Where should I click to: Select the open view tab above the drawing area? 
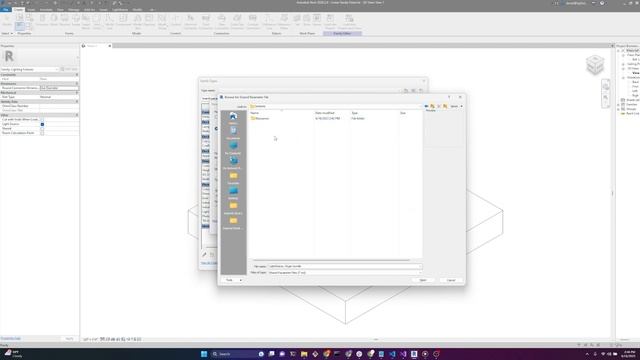96,46
